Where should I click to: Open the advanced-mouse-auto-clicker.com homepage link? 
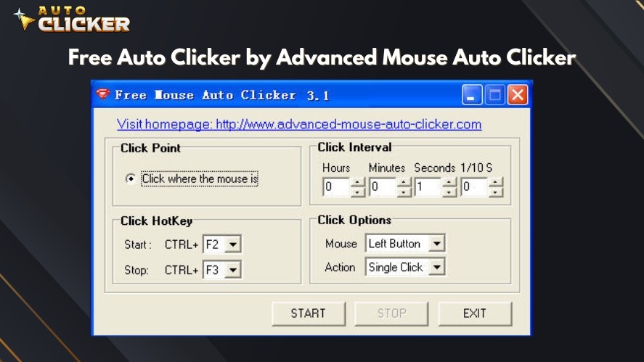(x=299, y=124)
